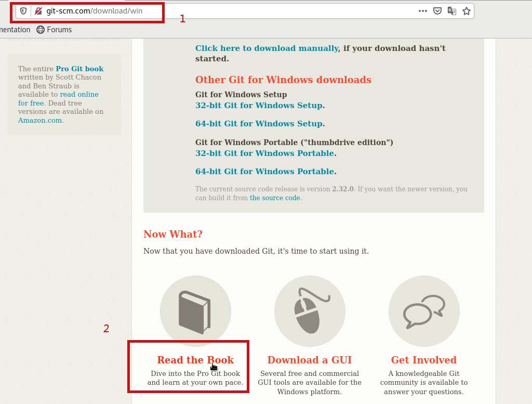Bookmark this page with the star icon
The width and height of the screenshot is (532, 404).
click(x=467, y=11)
